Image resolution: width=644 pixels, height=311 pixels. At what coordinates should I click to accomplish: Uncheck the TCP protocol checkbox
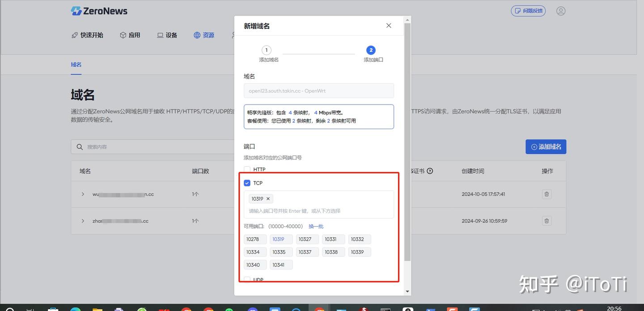pos(247,183)
